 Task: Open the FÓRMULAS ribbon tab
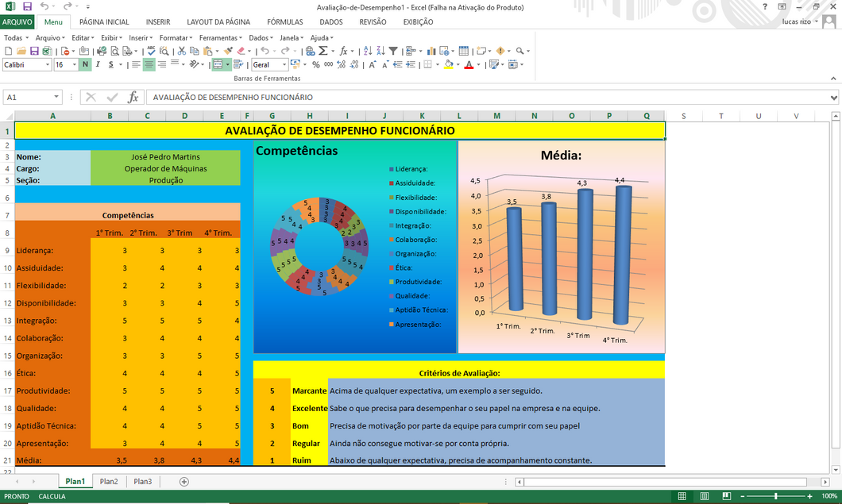[x=284, y=22]
